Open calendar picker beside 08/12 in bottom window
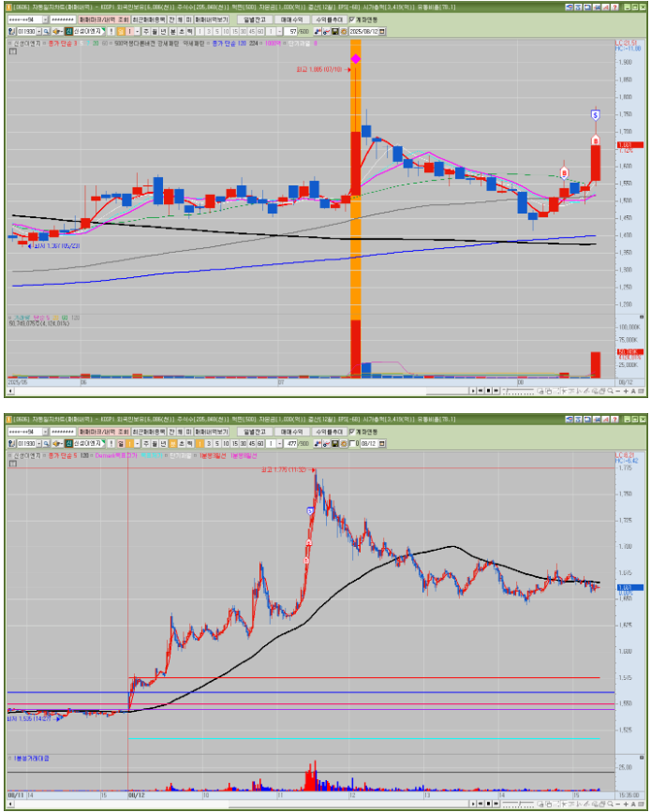Viewport: 651px width, 812px height. (382, 444)
